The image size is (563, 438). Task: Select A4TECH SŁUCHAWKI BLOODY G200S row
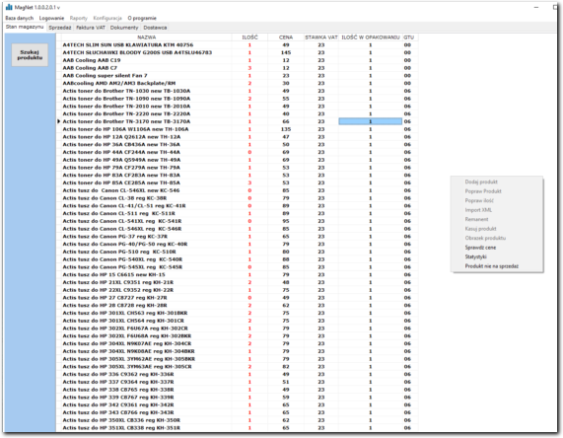(237, 53)
